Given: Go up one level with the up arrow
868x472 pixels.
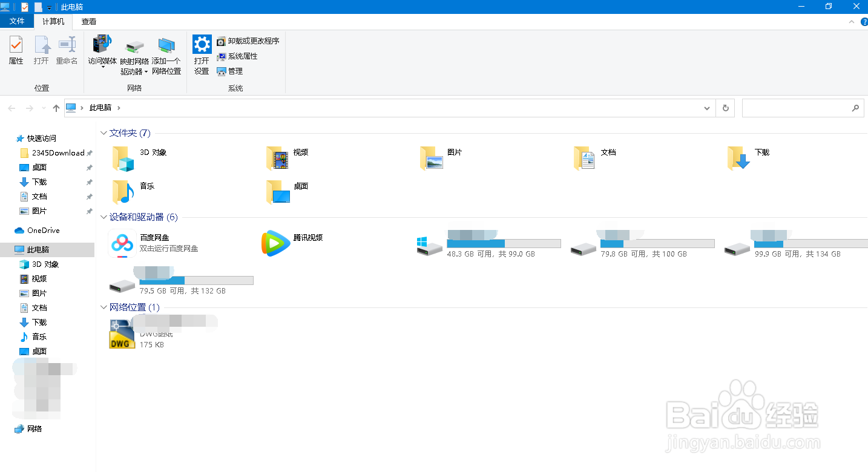Looking at the screenshot, I should tap(56, 108).
